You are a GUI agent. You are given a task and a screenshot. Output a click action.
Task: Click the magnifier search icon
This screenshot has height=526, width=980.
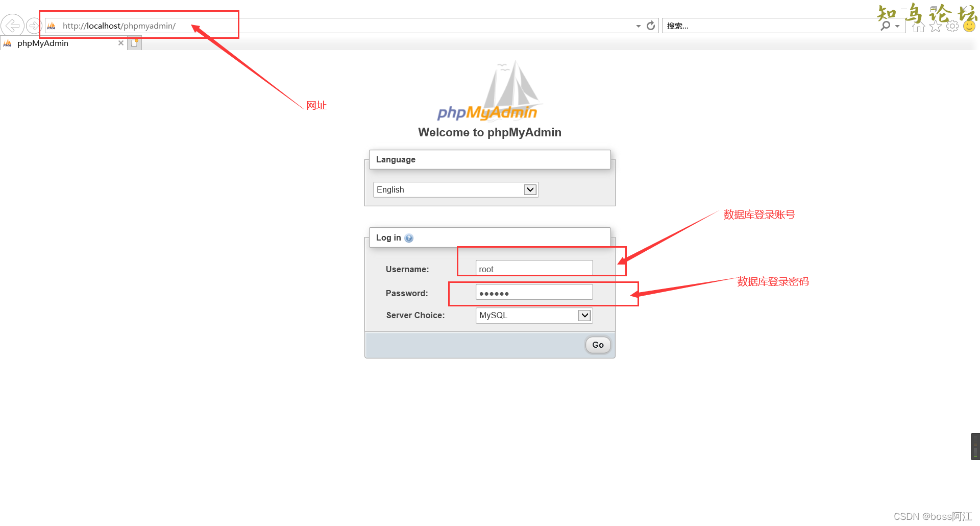[886, 26]
